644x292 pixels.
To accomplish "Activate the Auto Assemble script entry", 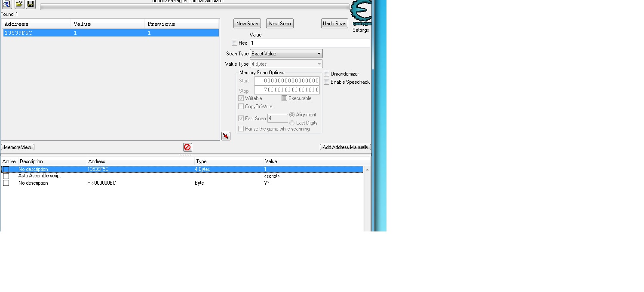I will click(6, 176).
